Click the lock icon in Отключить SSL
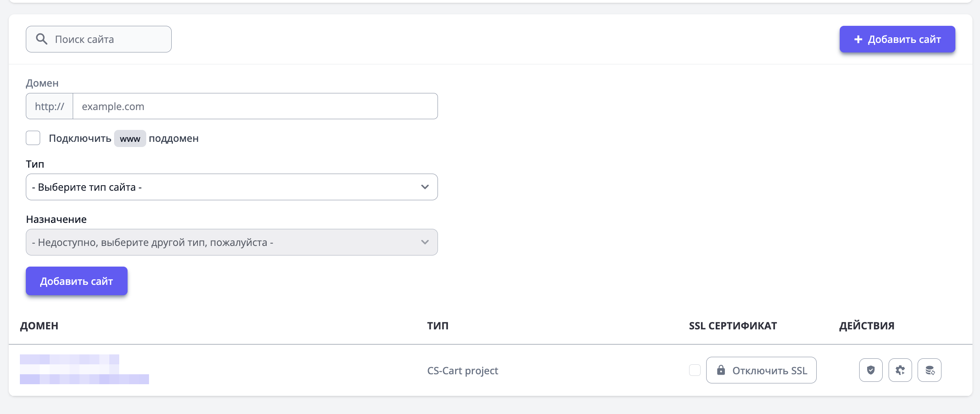Viewport: 980px width, 414px height. point(720,370)
